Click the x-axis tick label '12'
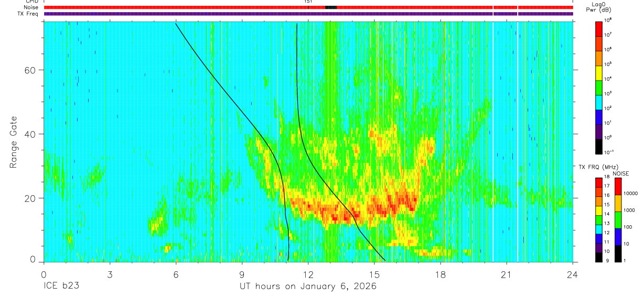Screen dimensions: 644x297 pos(308,274)
